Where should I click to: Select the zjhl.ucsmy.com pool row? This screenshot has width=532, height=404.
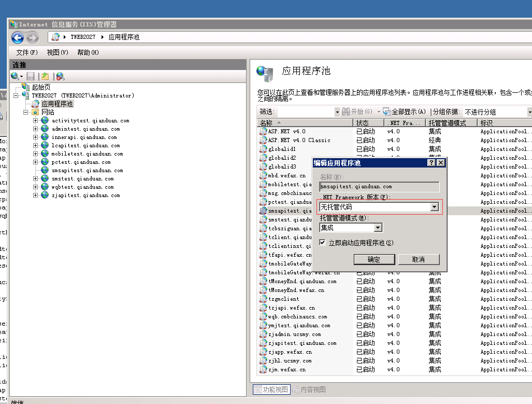[394, 360]
